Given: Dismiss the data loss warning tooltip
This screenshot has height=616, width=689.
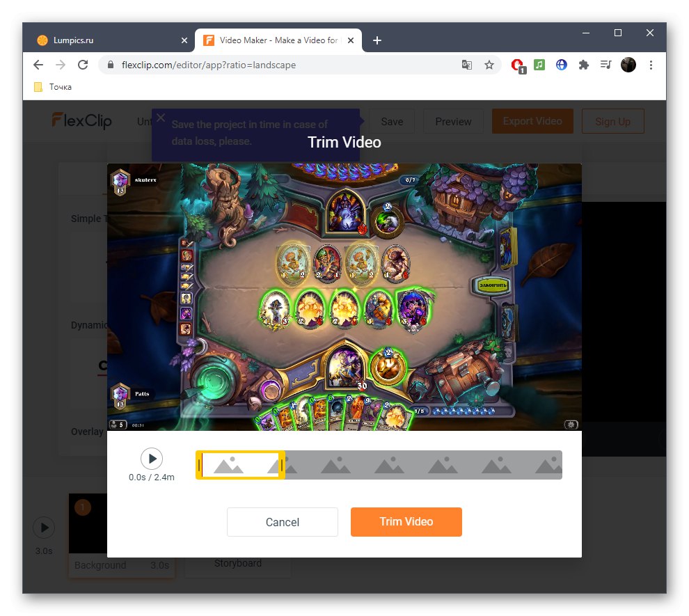Looking at the screenshot, I should point(161,118).
